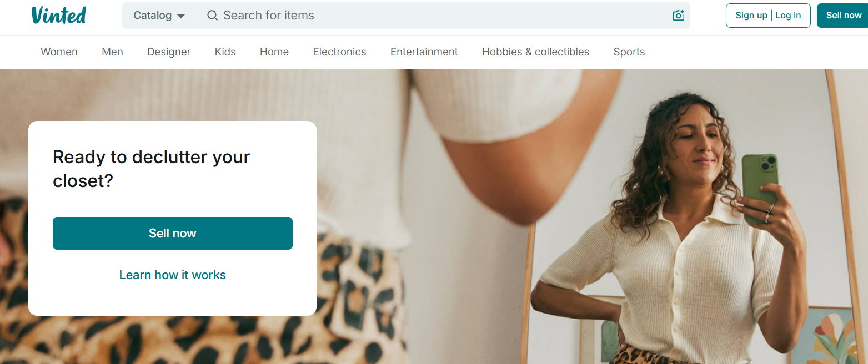Click Sign up | Log in button
The image size is (868, 364).
pos(768,16)
